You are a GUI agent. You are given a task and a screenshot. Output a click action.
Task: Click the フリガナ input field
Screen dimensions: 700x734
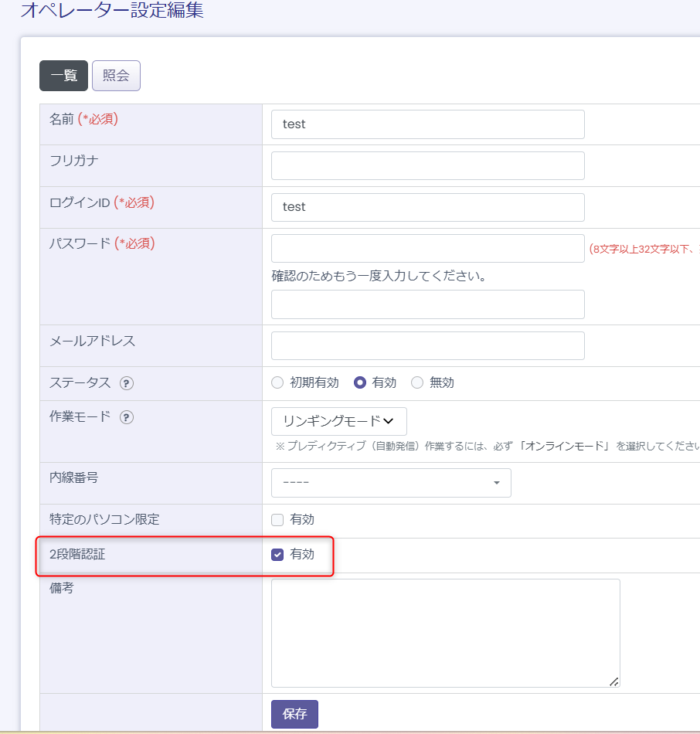tap(427, 165)
